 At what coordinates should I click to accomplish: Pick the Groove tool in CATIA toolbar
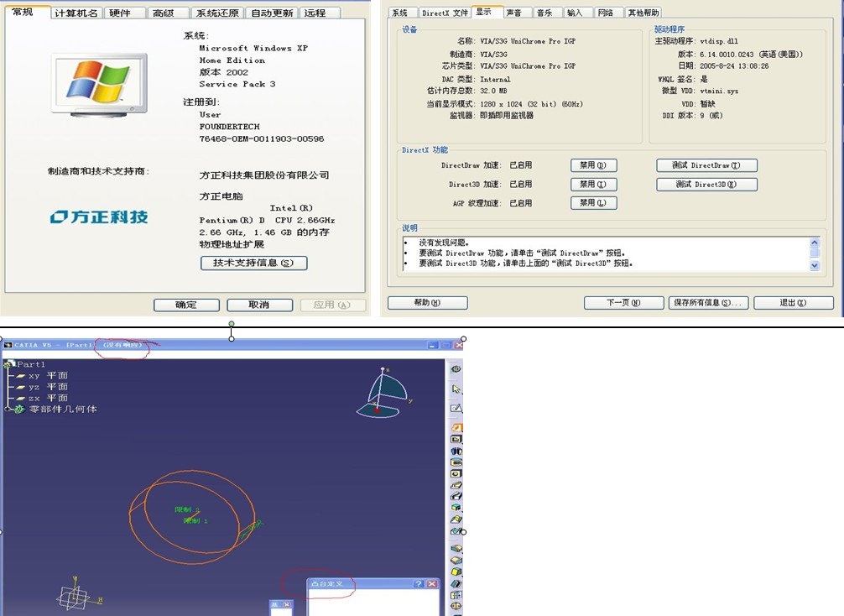coord(456,462)
